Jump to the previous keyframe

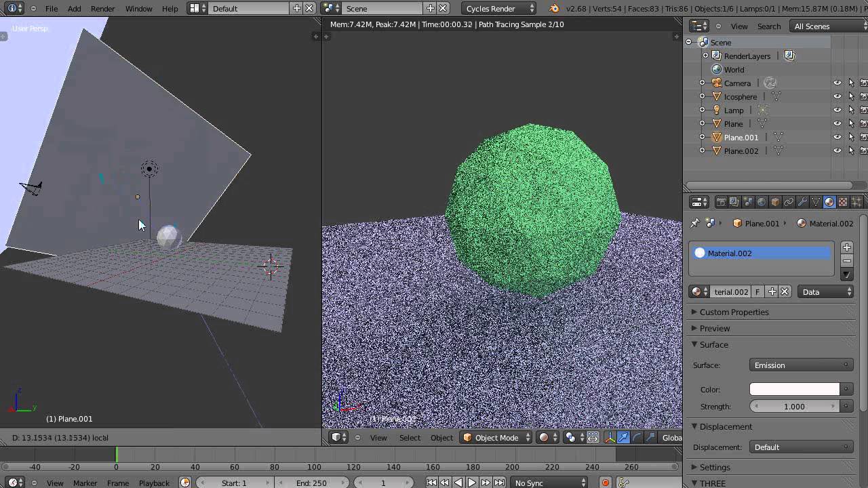coord(445,483)
